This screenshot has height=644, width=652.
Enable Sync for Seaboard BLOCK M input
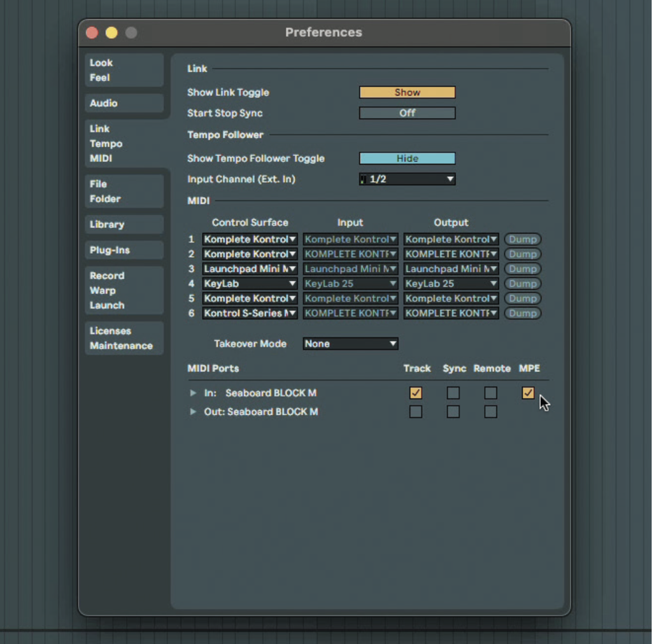[x=453, y=393]
